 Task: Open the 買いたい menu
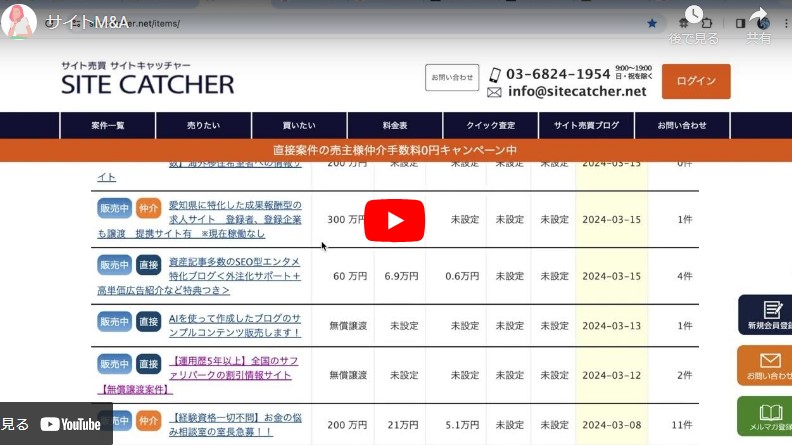299,125
